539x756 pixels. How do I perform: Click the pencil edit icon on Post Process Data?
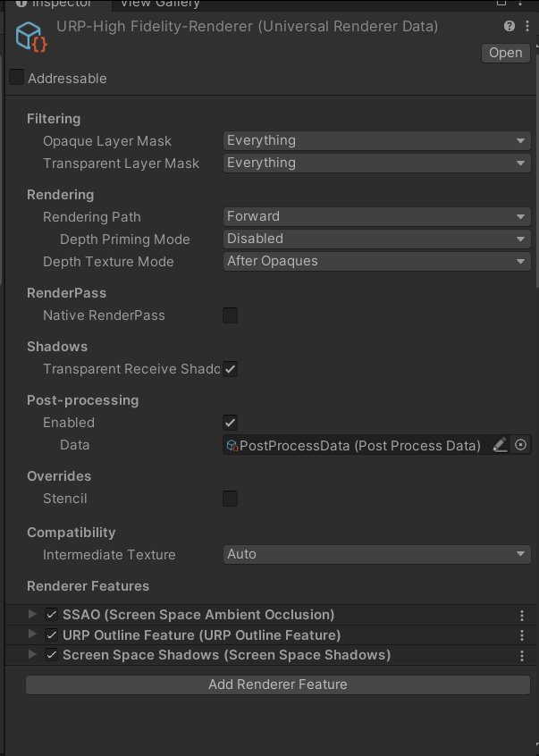(501, 444)
